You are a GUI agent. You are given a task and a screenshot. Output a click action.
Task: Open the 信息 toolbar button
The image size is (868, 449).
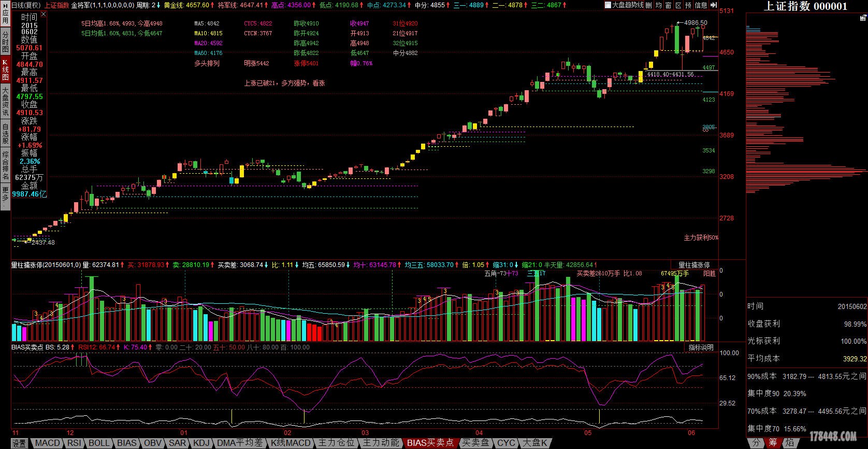(701, 5)
